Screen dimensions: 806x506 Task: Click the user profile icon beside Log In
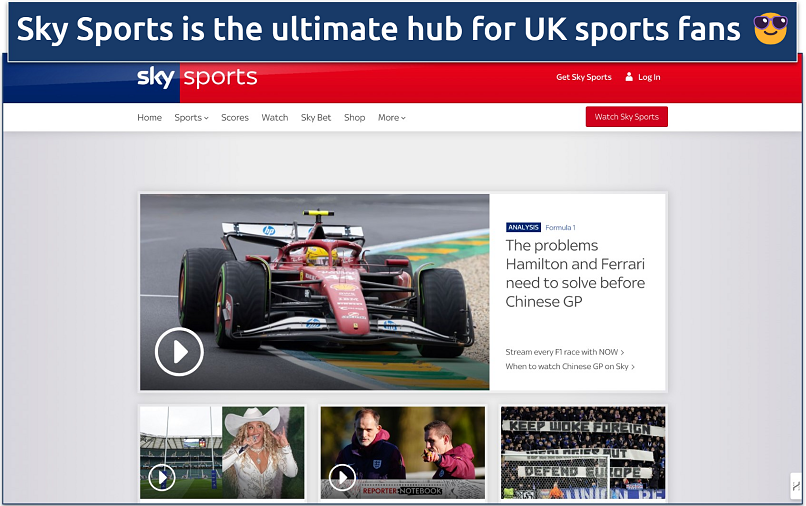click(x=629, y=77)
